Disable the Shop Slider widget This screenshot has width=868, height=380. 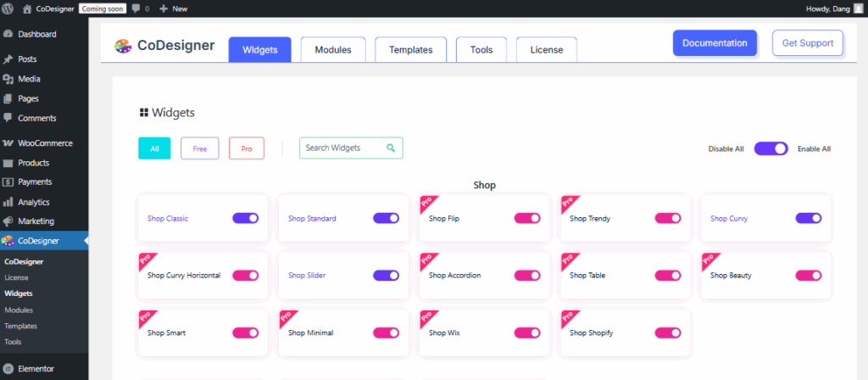[386, 276]
